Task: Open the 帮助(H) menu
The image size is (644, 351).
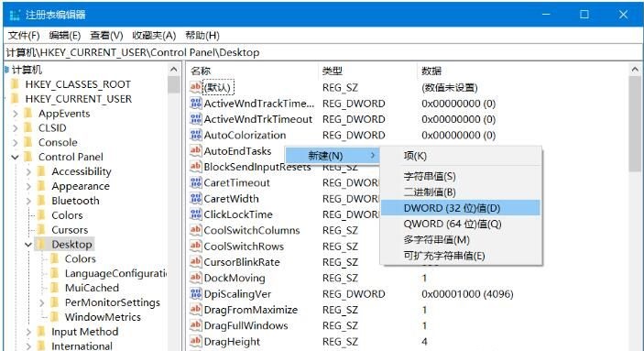Action: click(x=202, y=36)
